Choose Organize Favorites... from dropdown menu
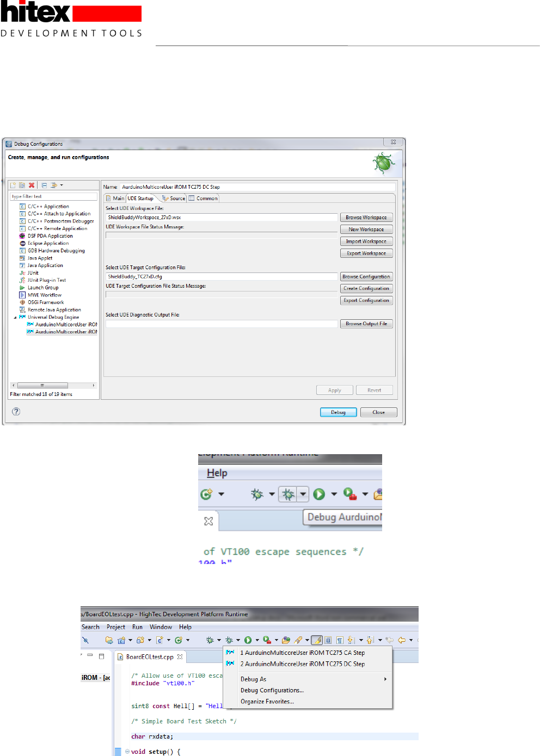This screenshot has width=540, height=756. 308,702
